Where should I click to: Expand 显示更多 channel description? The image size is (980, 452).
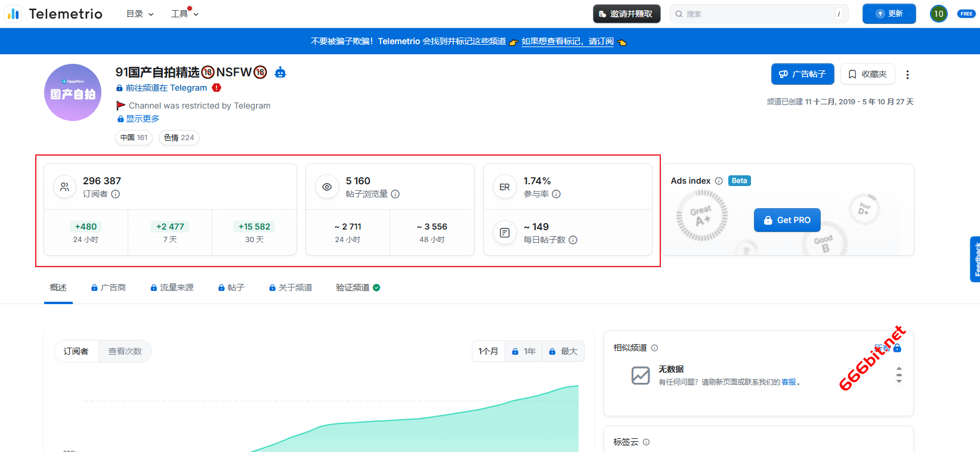142,119
